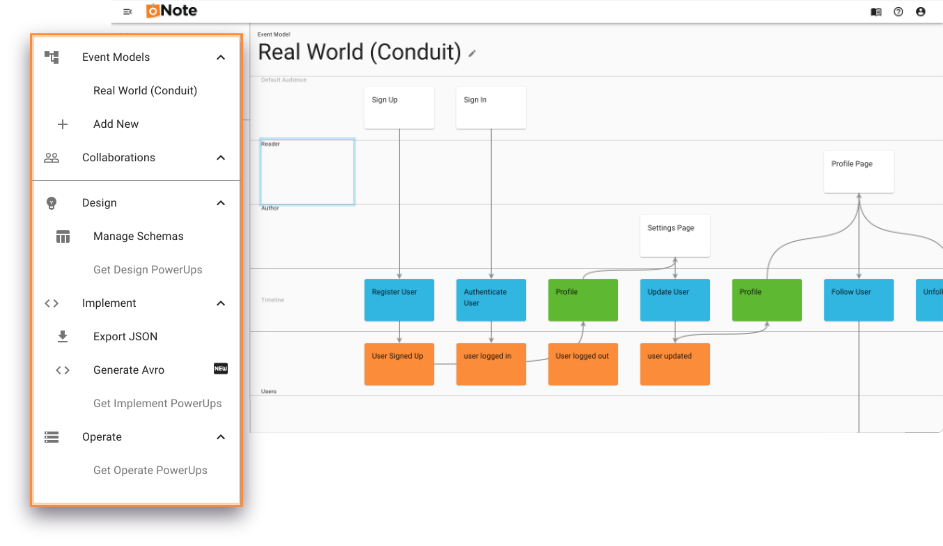
Task: Click the Manage Schemas table icon
Action: [x=63, y=237]
